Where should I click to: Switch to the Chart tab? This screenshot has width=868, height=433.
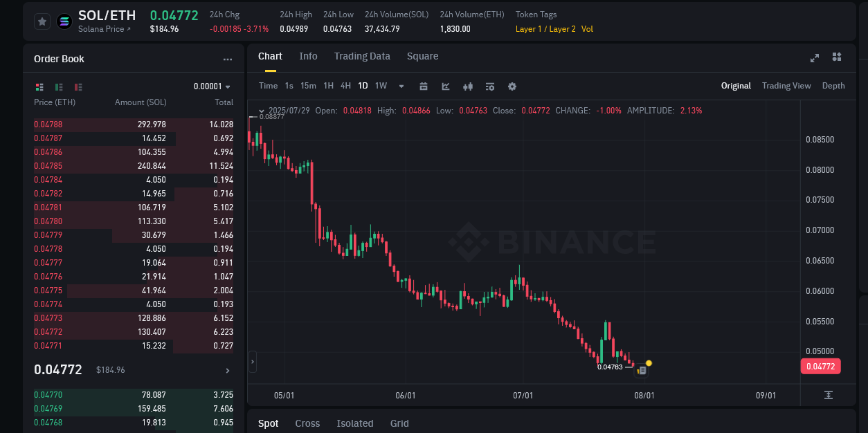[x=270, y=57]
